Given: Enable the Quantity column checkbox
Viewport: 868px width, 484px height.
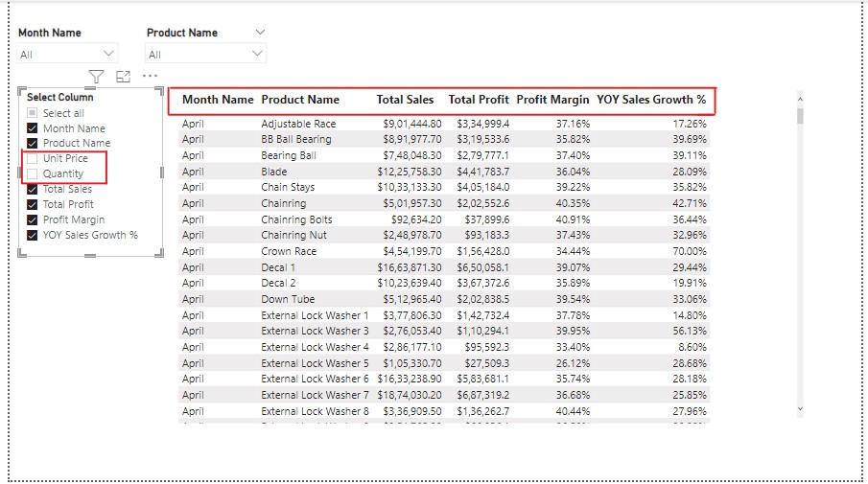Looking at the screenshot, I should tap(33, 173).
